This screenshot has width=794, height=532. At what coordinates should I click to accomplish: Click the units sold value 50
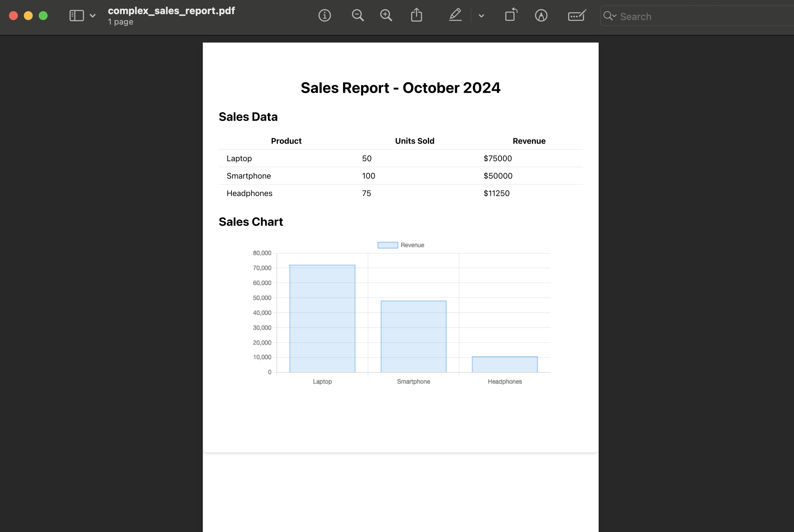click(366, 158)
